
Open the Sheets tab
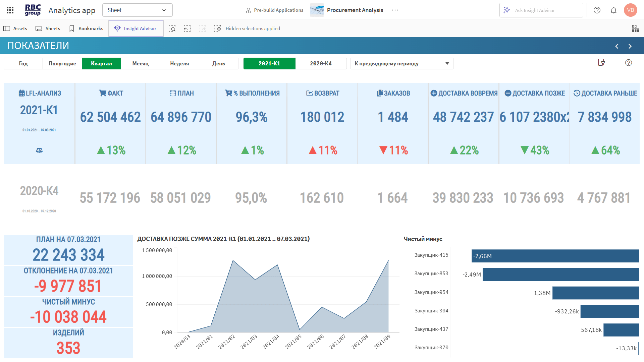(x=48, y=28)
